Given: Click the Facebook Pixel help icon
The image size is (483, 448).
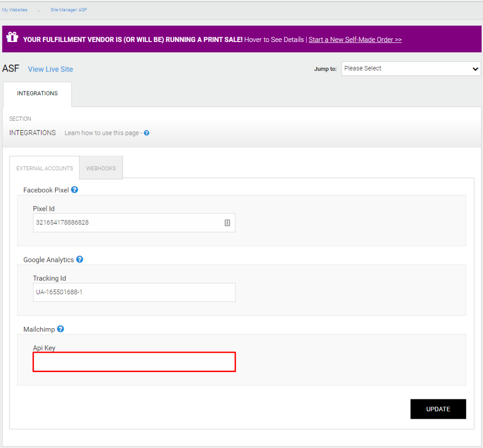Looking at the screenshot, I should point(75,190).
